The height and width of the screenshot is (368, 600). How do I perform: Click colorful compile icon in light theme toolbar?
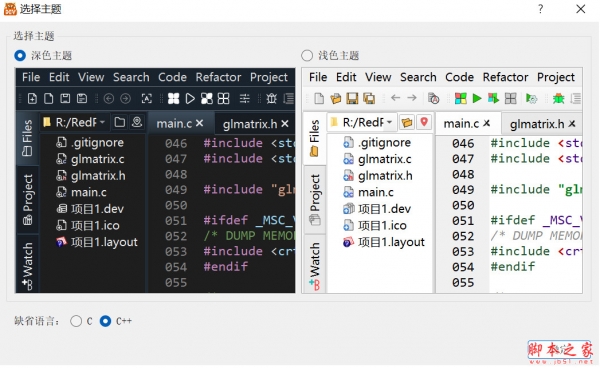pos(460,99)
